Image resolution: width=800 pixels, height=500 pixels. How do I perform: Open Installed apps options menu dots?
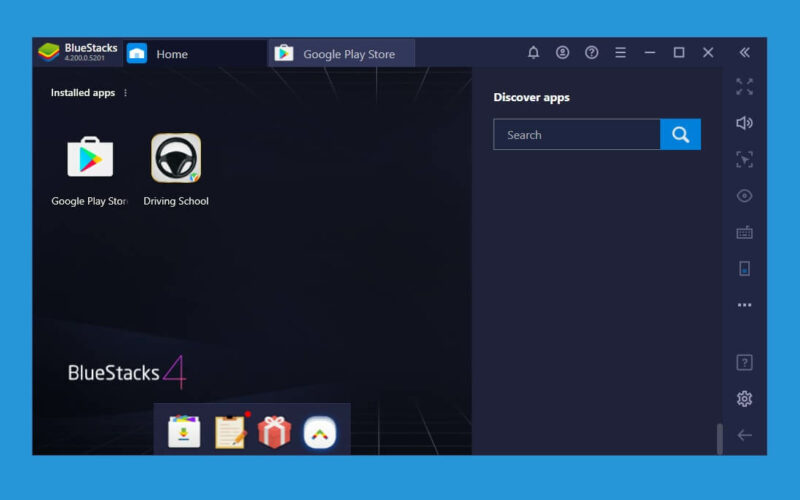[126, 93]
